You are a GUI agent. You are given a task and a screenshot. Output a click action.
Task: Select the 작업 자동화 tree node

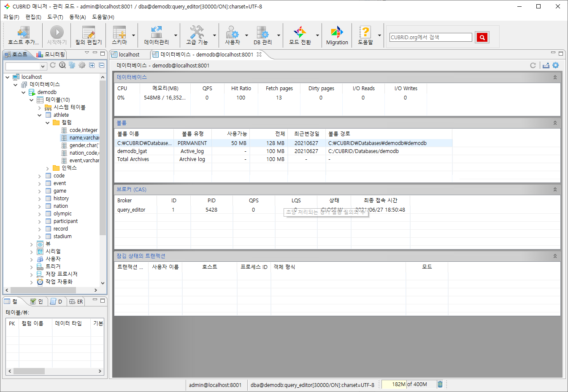(x=59, y=282)
